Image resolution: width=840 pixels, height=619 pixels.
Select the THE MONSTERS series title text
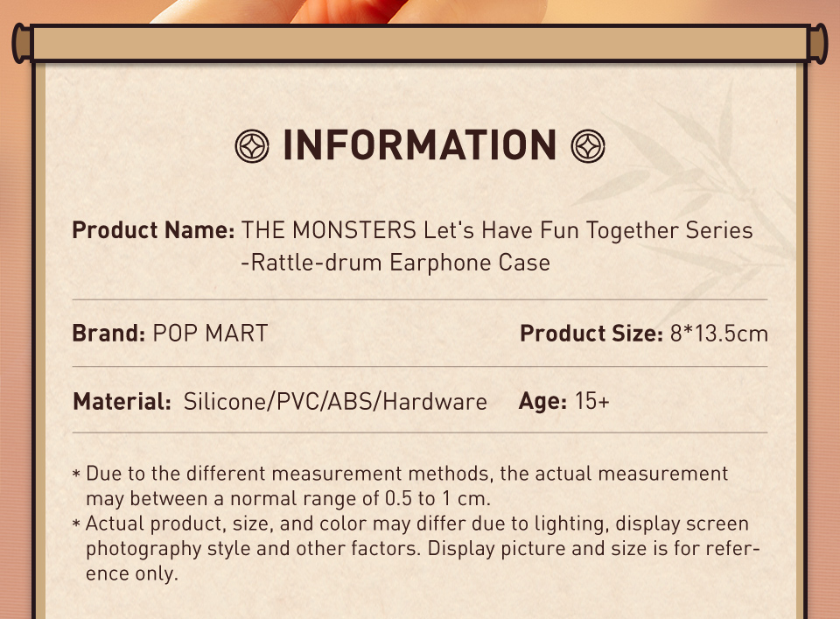pos(496,231)
